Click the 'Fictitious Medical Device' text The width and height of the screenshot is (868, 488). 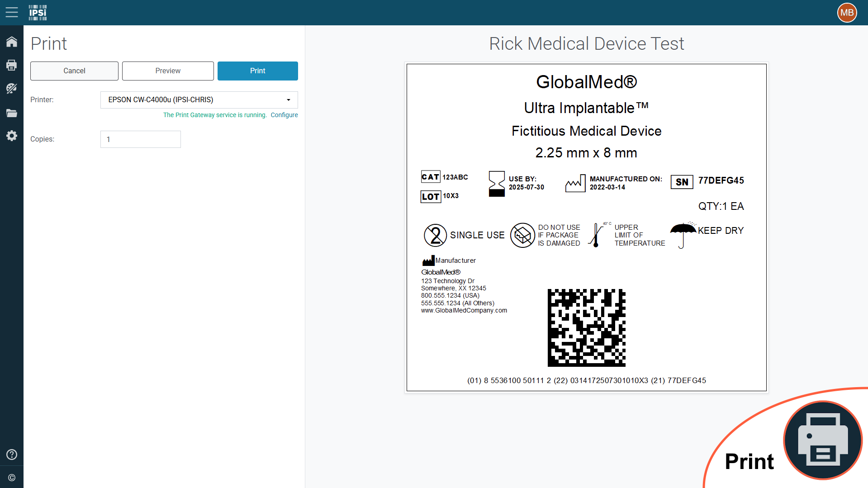587,131
